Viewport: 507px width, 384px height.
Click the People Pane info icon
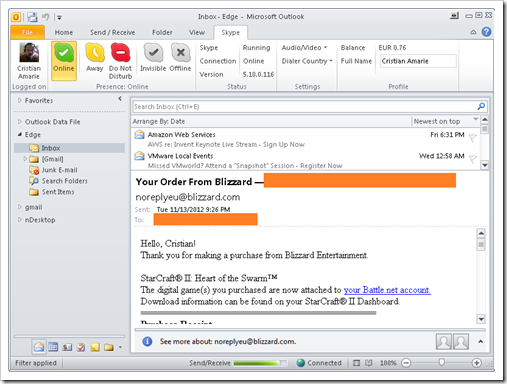(147, 341)
